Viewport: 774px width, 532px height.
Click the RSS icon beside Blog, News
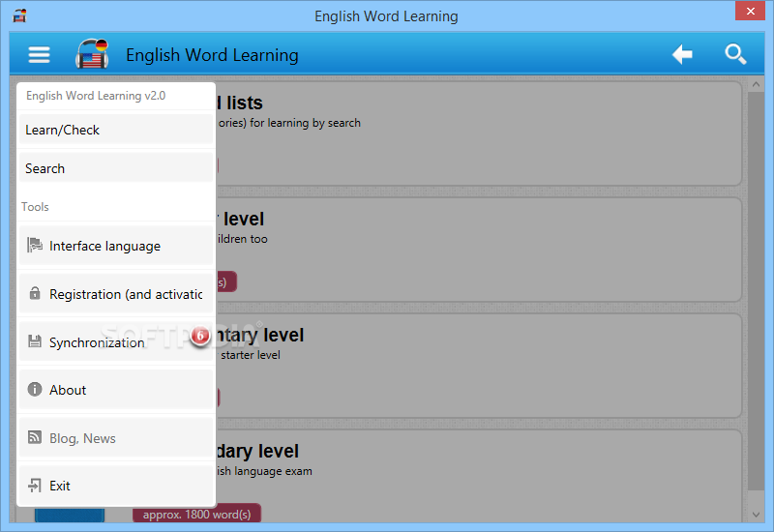pos(35,437)
